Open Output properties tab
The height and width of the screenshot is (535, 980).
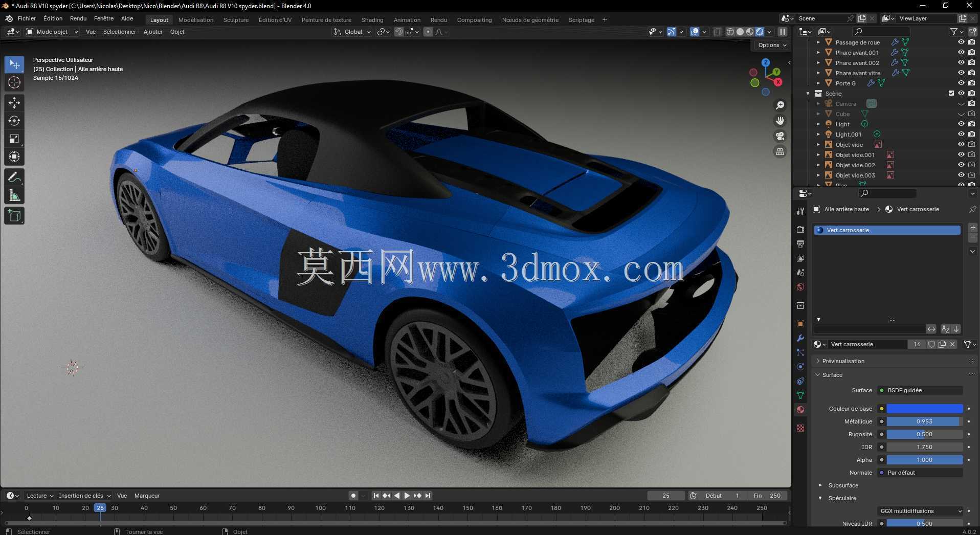(x=800, y=244)
